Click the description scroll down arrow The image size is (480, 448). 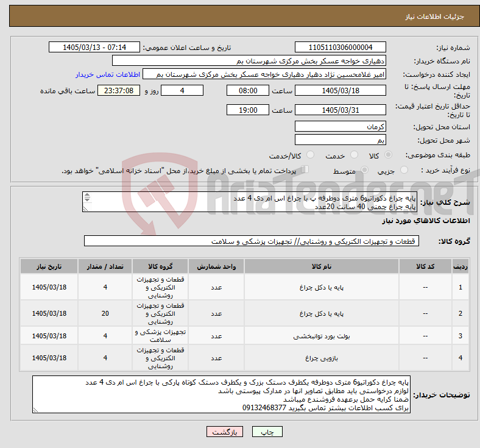point(87,200)
